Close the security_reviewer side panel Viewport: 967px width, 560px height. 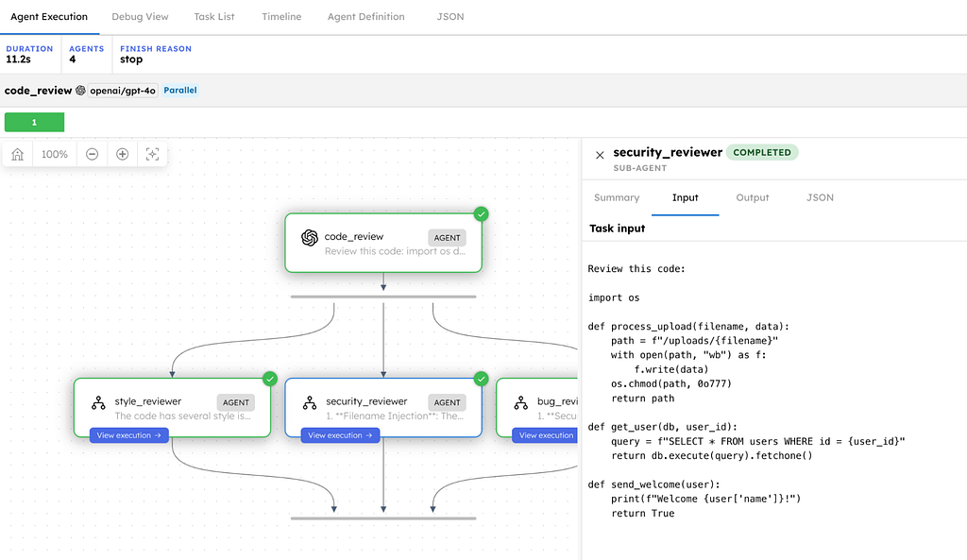point(600,156)
